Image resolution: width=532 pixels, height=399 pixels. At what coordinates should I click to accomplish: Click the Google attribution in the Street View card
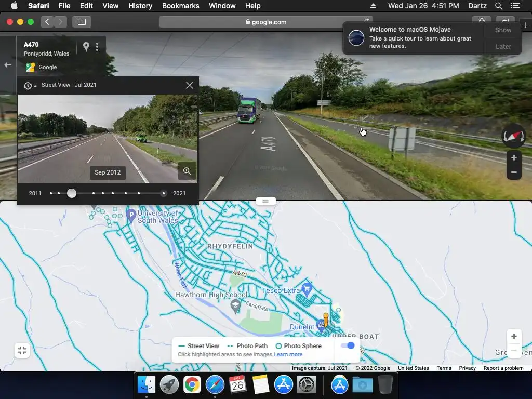pos(47,67)
